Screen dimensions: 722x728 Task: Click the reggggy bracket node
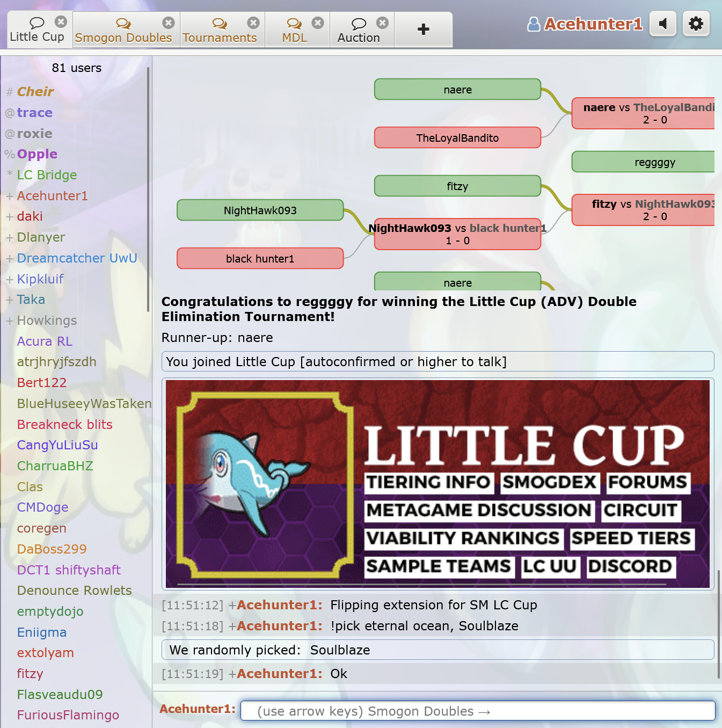tap(643, 162)
